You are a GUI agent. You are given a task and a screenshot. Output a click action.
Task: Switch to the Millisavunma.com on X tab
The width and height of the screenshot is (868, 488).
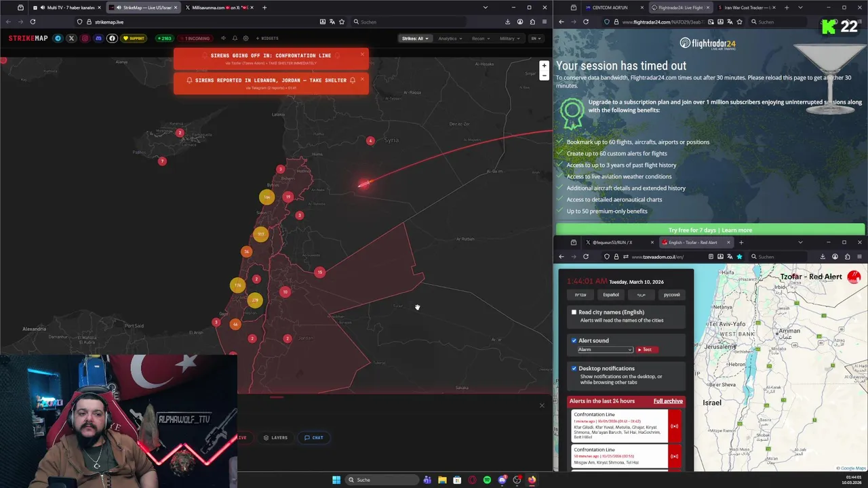(x=218, y=7)
